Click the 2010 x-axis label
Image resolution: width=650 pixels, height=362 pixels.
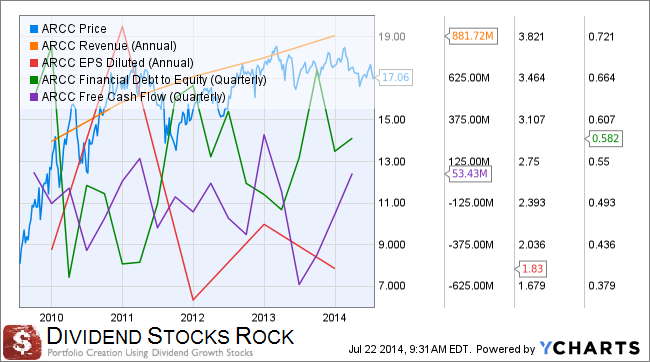point(51,318)
